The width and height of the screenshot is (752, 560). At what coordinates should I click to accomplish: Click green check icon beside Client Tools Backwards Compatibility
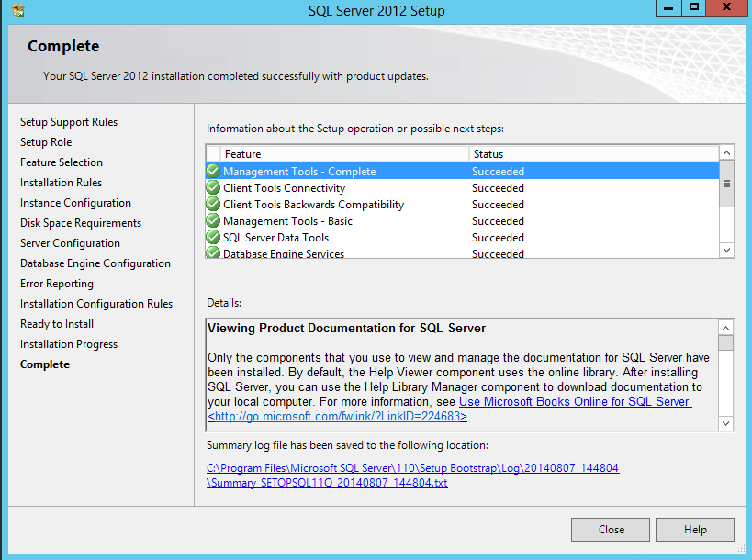coord(213,204)
